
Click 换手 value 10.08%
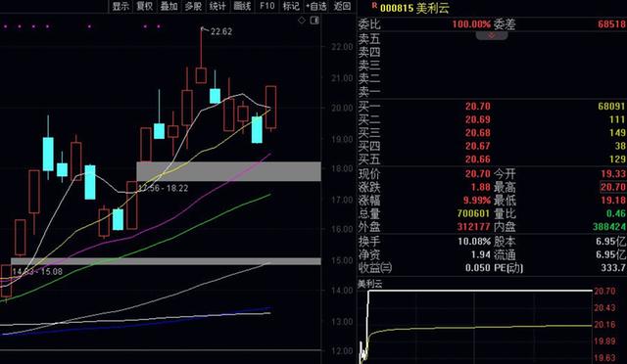click(x=474, y=242)
